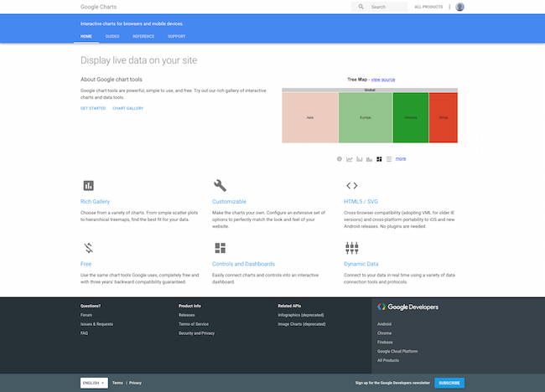This screenshot has width=545, height=392.
Task: Click the Terms link in bottom bar
Action: pos(117,383)
